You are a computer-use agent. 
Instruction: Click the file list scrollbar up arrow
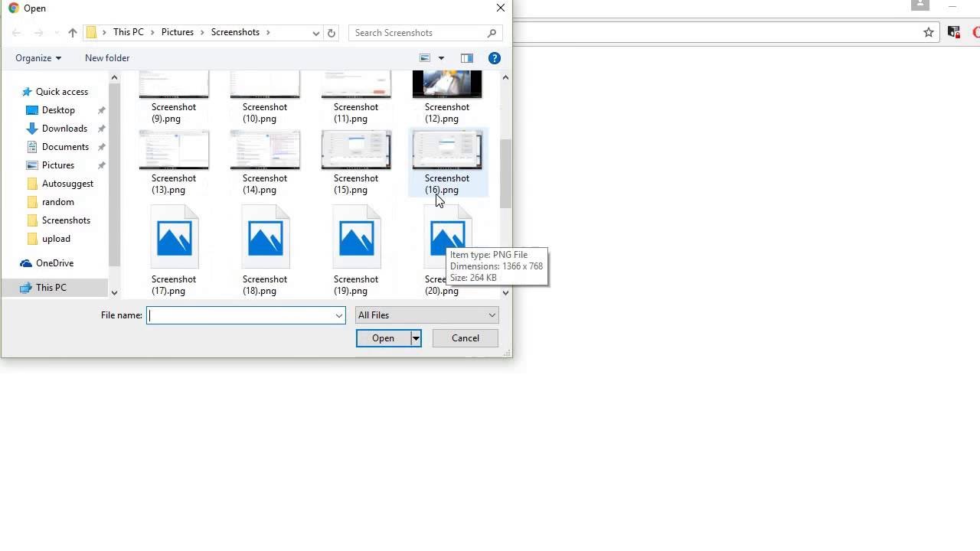505,77
